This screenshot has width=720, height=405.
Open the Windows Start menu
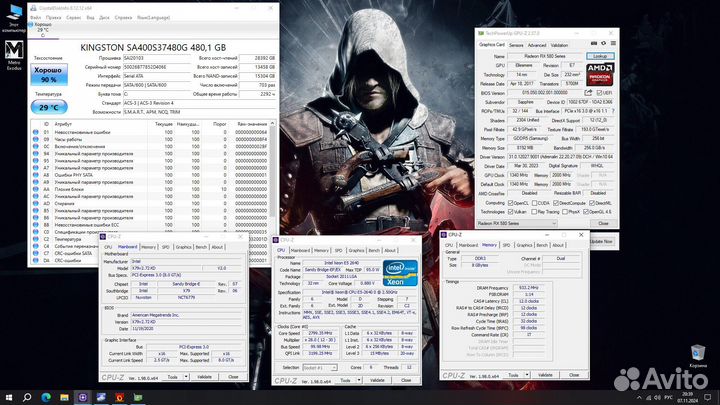9,397
